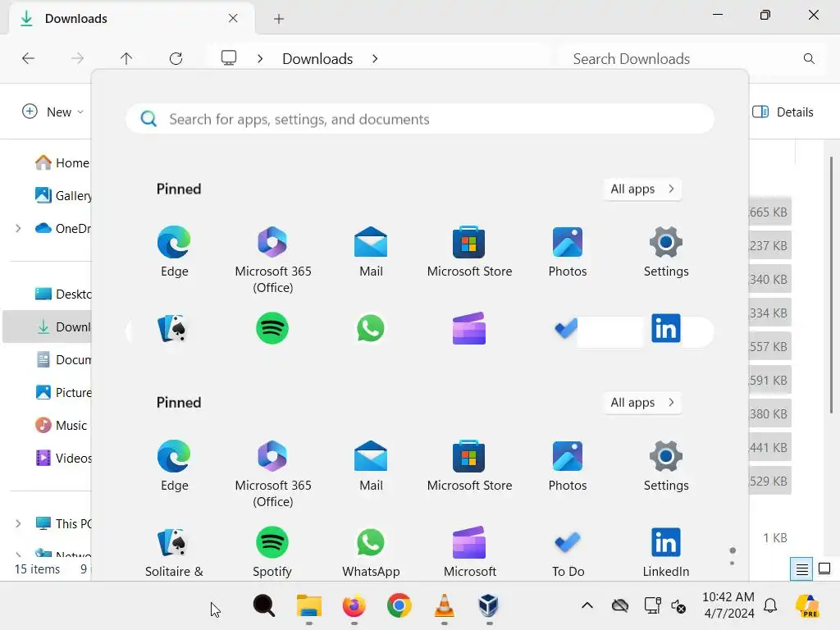The width and height of the screenshot is (840, 630).
Task: Open the notification bell in system tray
Action: pyautogui.click(x=770, y=606)
